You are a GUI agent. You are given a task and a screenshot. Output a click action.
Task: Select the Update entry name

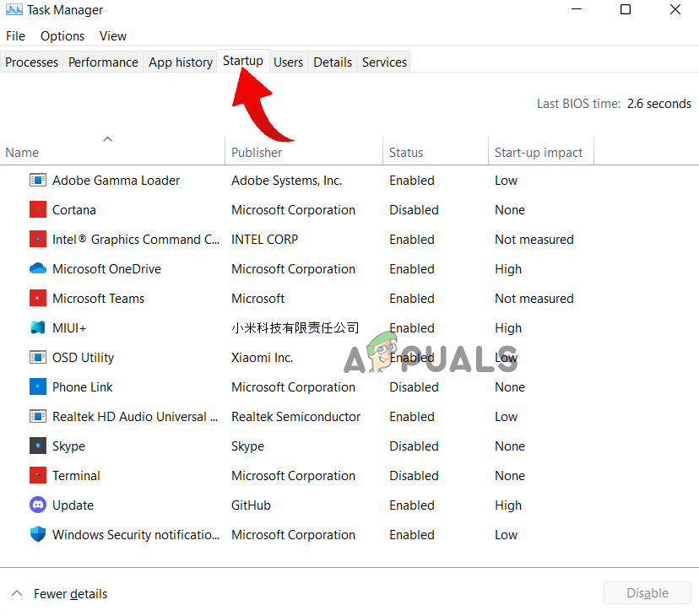click(x=73, y=505)
